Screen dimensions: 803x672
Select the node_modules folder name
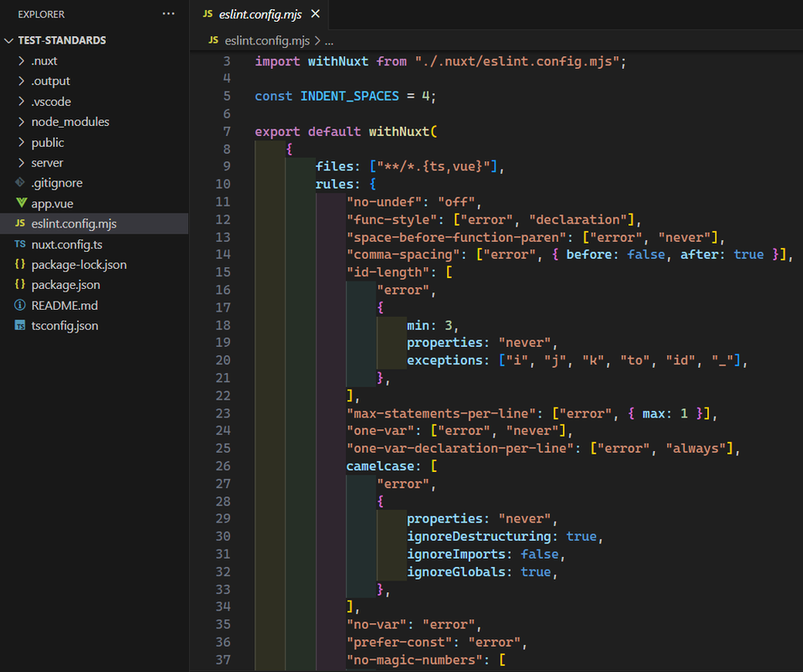71,122
